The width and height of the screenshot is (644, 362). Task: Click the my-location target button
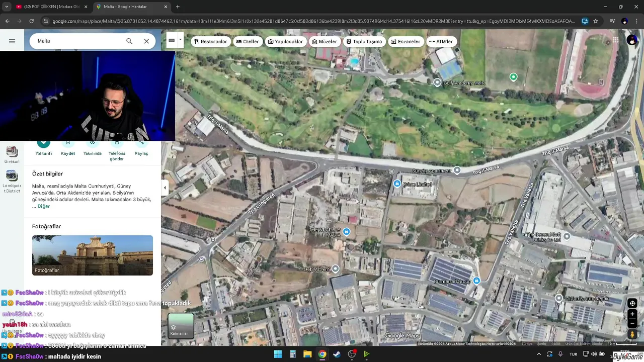pos(632,303)
